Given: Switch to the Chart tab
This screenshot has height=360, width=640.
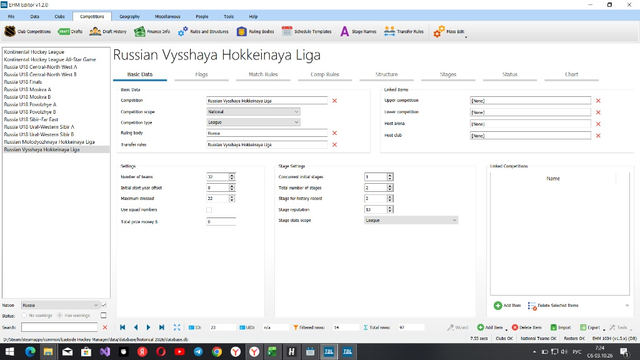Looking at the screenshot, I should point(571,75).
